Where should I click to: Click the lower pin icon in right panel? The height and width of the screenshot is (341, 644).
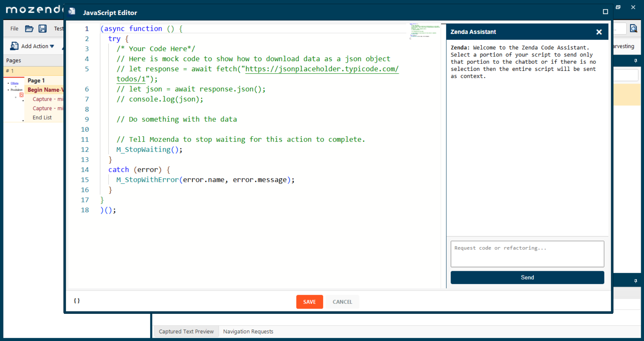(636, 281)
